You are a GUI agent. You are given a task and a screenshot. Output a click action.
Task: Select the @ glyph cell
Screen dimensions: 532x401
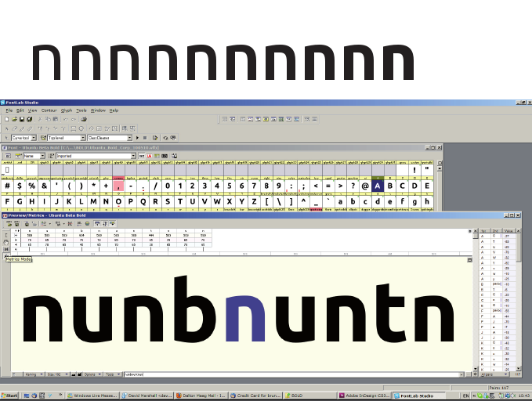[x=365, y=186]
